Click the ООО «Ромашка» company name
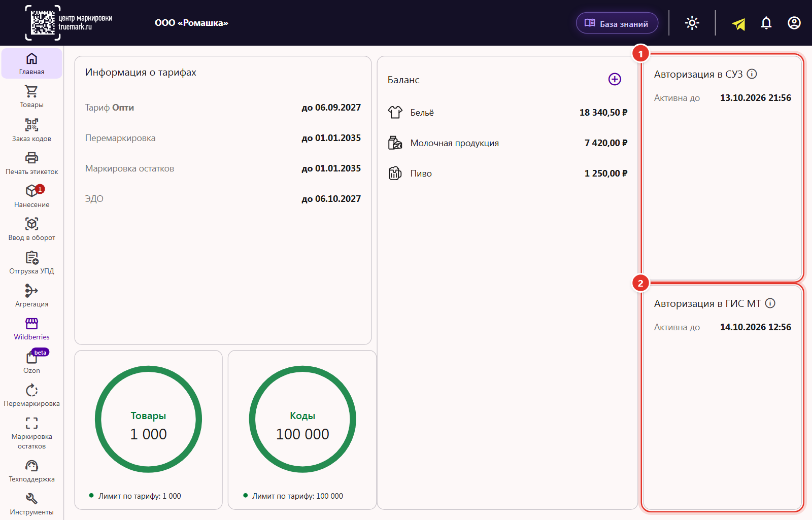Viewport: 812px width, 520px height. pos(191,23)
